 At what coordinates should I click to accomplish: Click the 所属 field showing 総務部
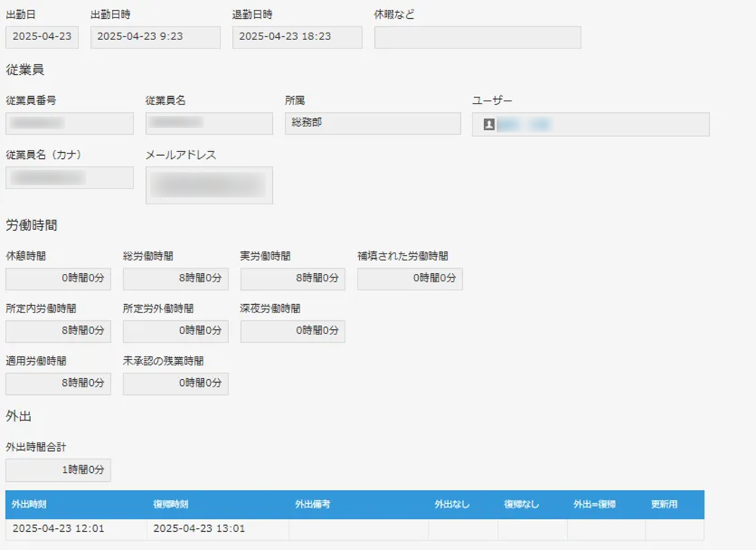[x=373, y=123]
